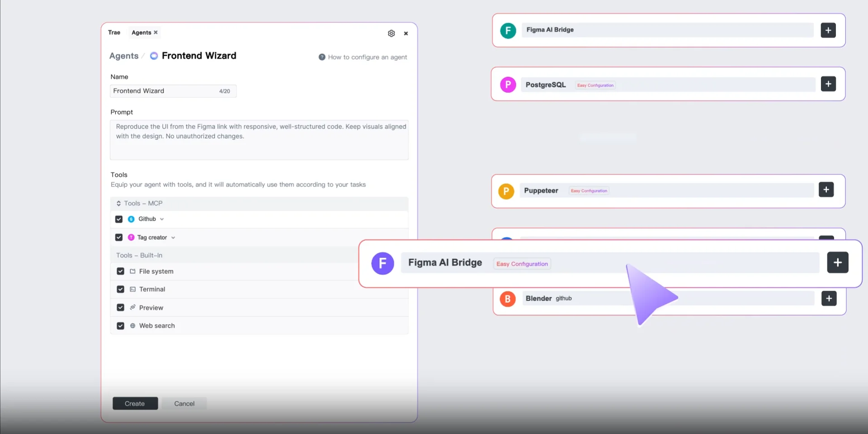Switch to the Trae tab
The width and height of the screenshot is (868, 434).
[114, 33]
